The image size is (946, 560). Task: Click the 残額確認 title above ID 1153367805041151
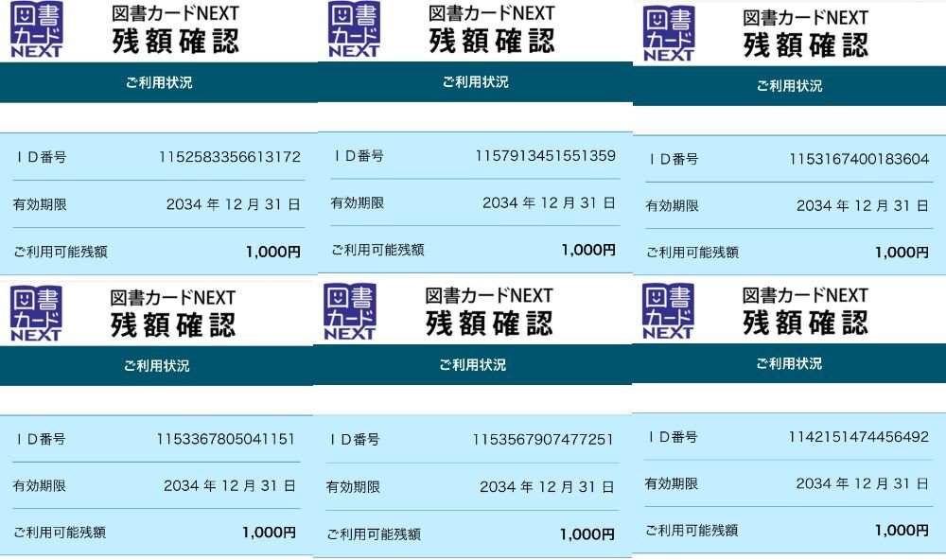point(172,325)
